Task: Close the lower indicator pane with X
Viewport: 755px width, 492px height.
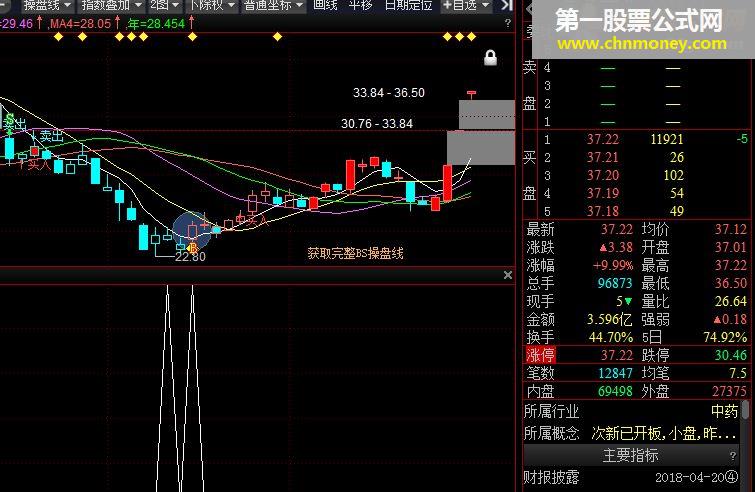Action: coord(508,275)
